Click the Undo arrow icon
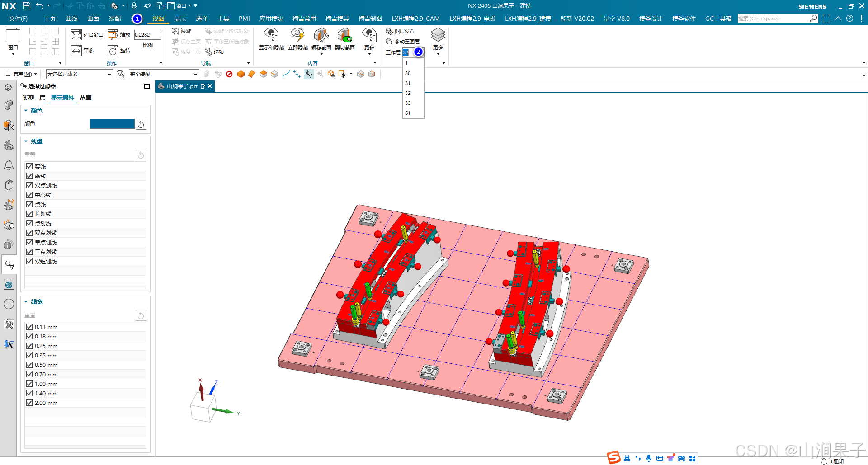 point(40,6)
